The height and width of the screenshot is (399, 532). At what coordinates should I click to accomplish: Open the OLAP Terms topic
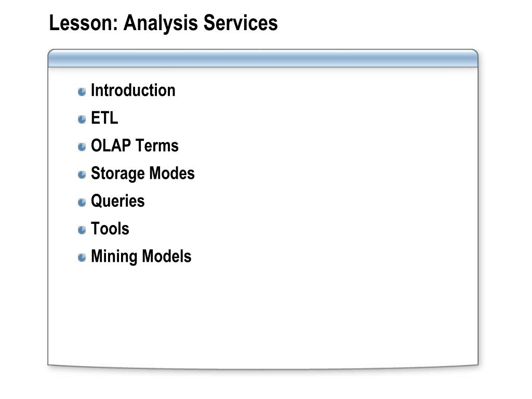[135, 145]
